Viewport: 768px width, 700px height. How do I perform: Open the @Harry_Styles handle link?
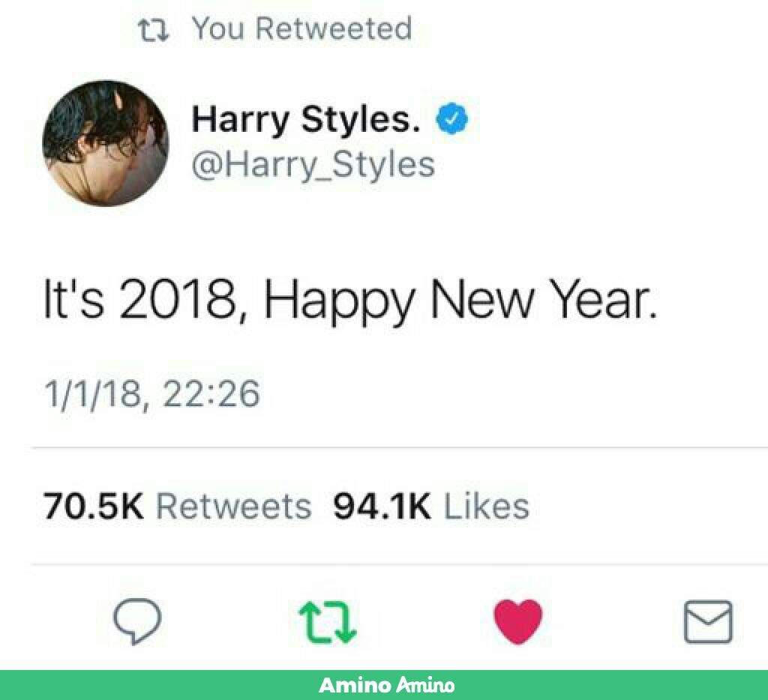pos(313,164)
